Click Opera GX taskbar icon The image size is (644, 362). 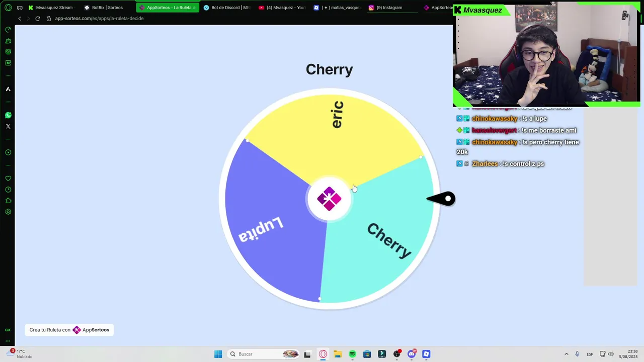(323, 354)
